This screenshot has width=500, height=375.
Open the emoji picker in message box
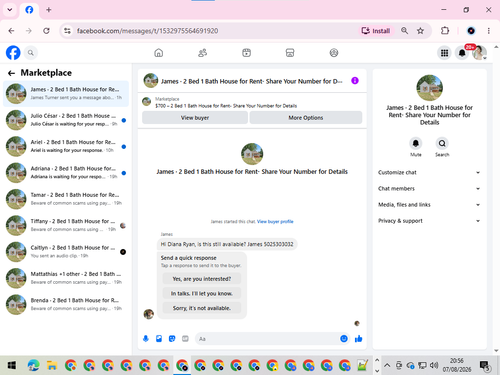344,339
